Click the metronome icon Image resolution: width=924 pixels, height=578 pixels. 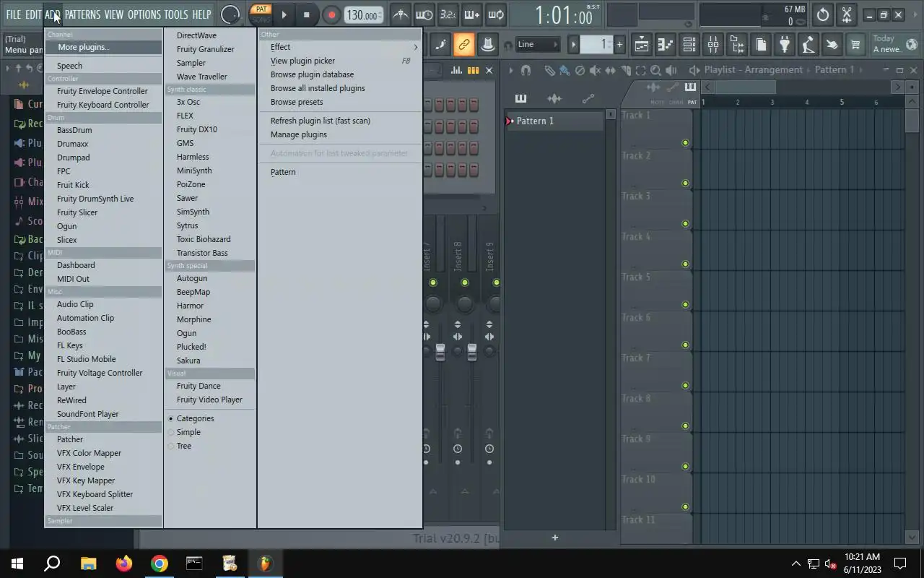400,14
